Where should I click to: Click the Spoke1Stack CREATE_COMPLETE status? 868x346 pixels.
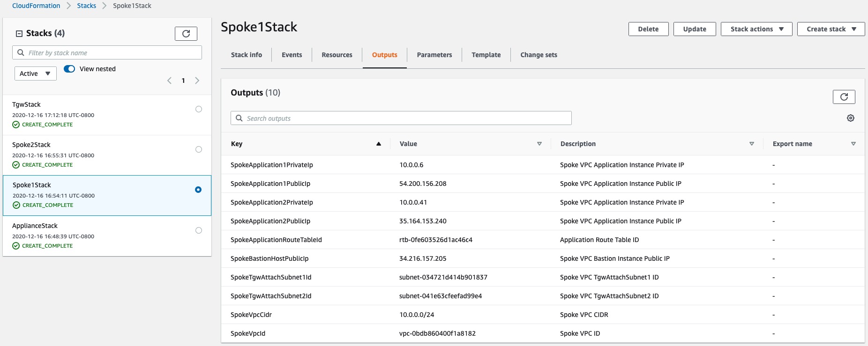pyautogui.click(x=43, y=205)
